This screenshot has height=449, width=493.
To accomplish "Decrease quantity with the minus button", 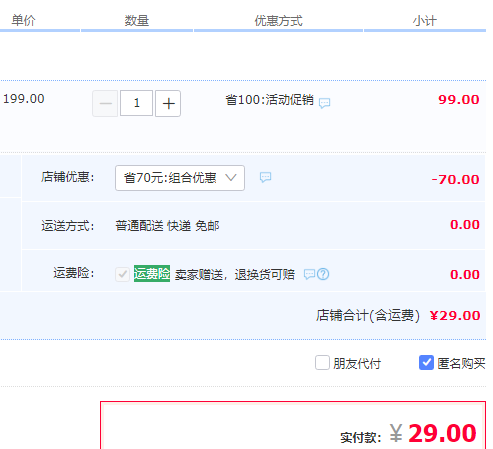I will point(105,103).
